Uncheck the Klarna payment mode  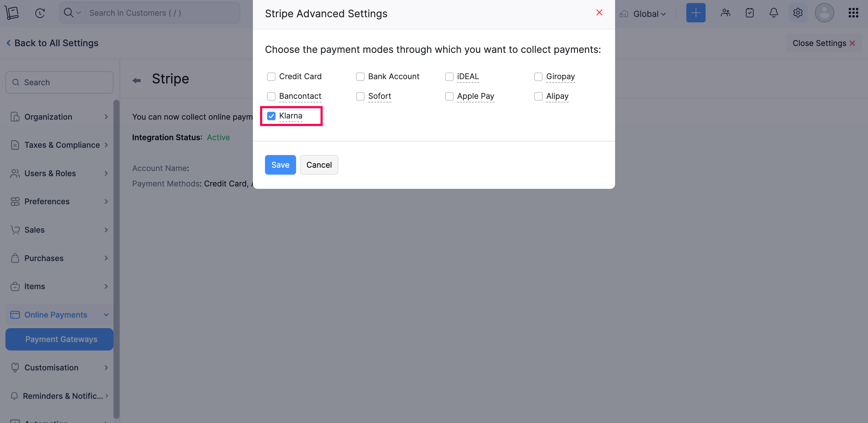pyautogui.click(x=271, y=116)
